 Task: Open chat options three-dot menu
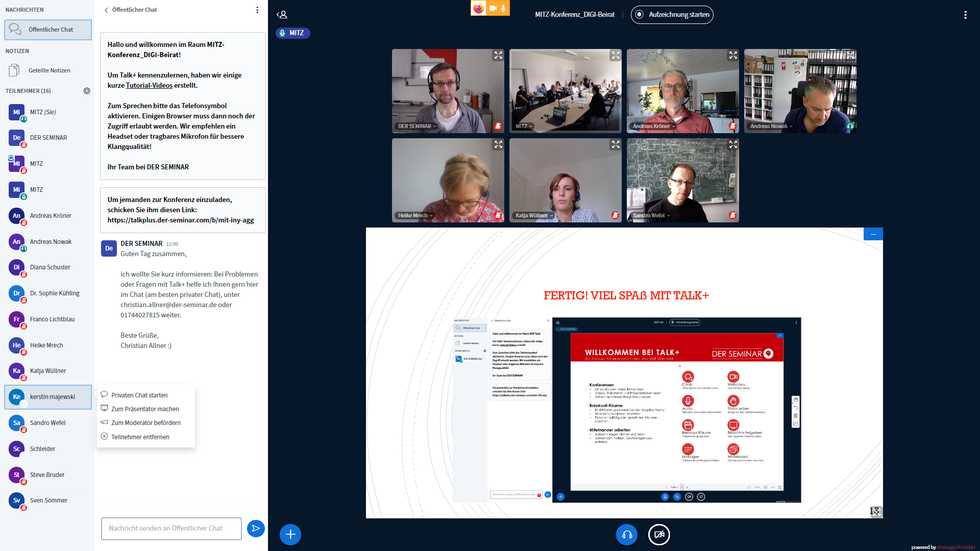click(x=257, y=10)
